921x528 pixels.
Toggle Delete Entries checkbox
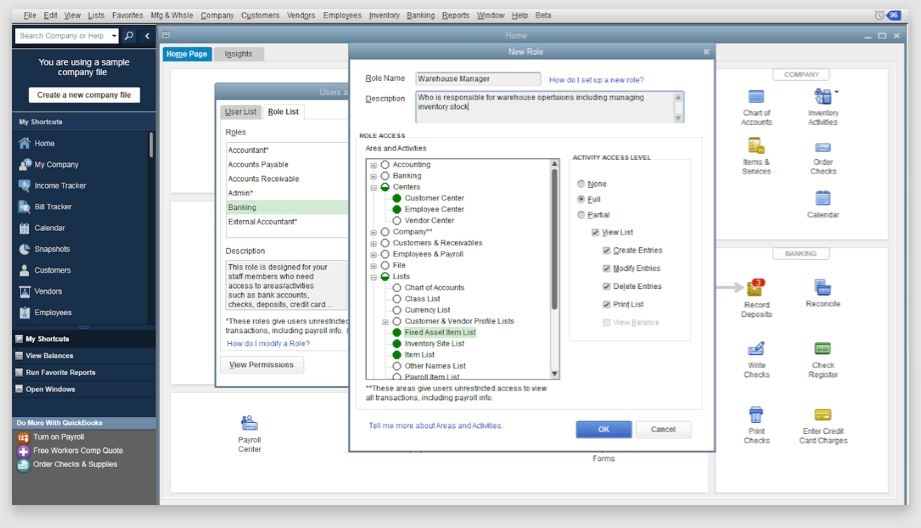pyautogui.click(x=606, y=287)
